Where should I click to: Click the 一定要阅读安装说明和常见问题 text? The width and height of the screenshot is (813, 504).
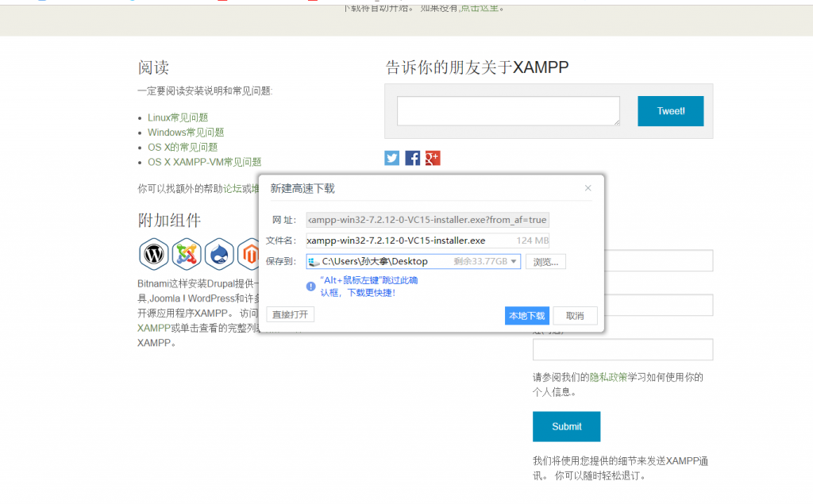pos(205,91)
